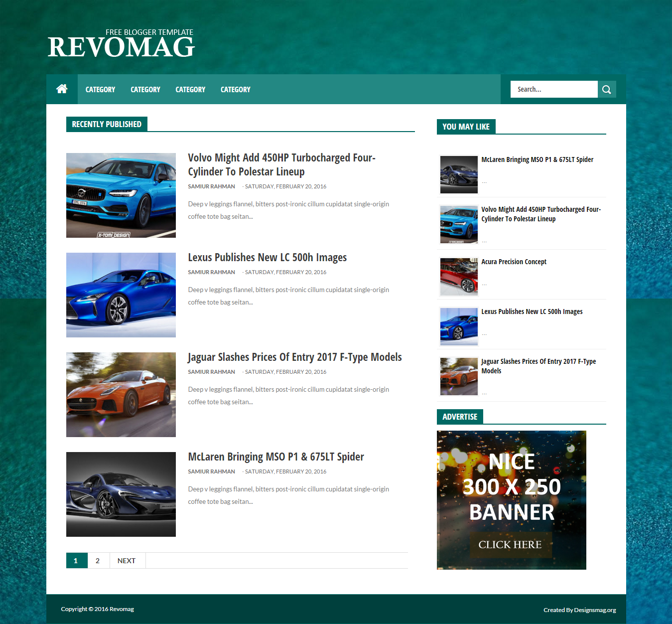
Task: Click the blue Lexus thumbnail in Recently Published
Action: 121,295
